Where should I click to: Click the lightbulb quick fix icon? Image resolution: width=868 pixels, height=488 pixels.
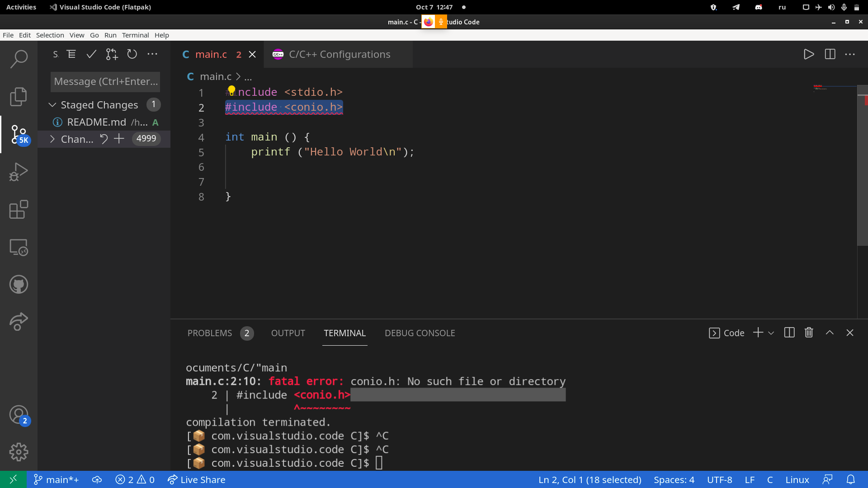(231, 91)
